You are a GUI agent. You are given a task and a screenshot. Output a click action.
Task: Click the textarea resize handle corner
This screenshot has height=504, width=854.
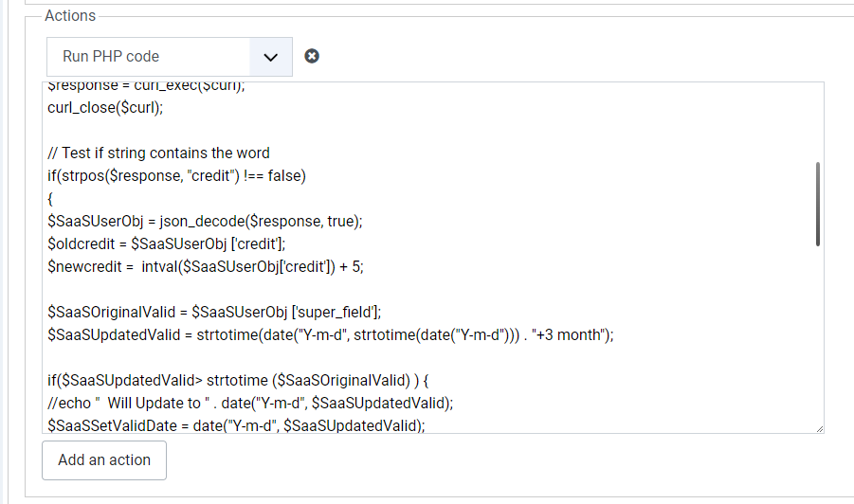pos(818,428)
